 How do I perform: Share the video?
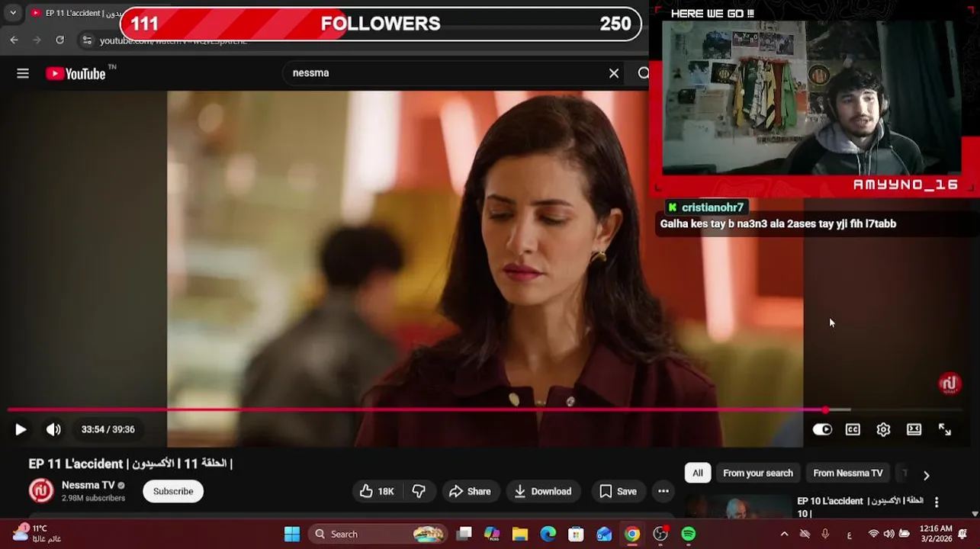click(470, 492)
